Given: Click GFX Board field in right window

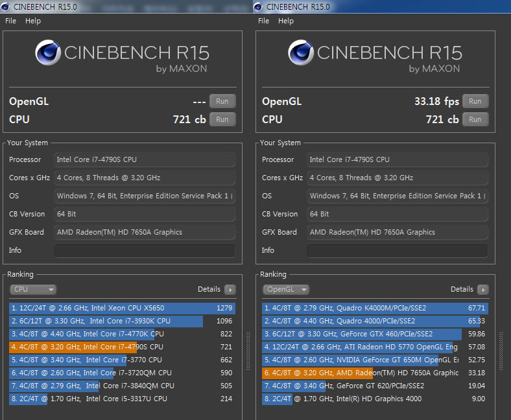Looking at the screenshot, I should [x=398, y=232].
